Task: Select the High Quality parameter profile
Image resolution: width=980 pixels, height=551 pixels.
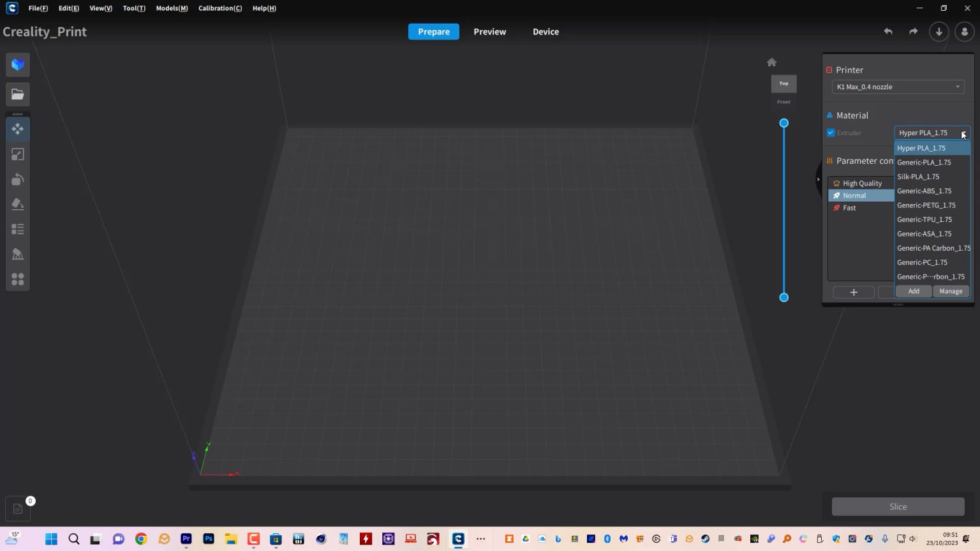Action: (861, 183)
